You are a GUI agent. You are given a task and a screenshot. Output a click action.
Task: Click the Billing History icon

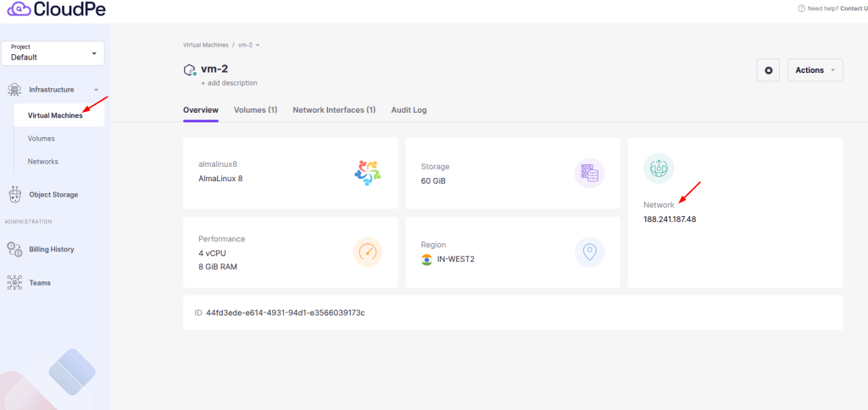point(14,249)
